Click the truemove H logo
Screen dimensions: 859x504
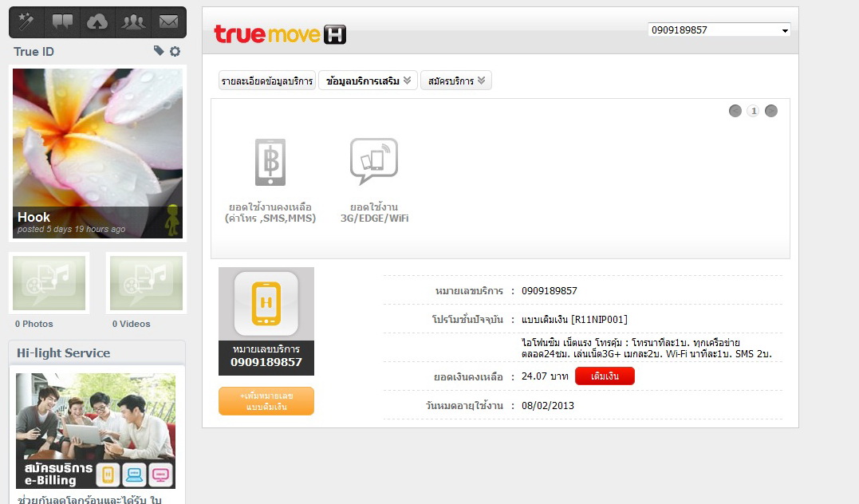point(280,34)
